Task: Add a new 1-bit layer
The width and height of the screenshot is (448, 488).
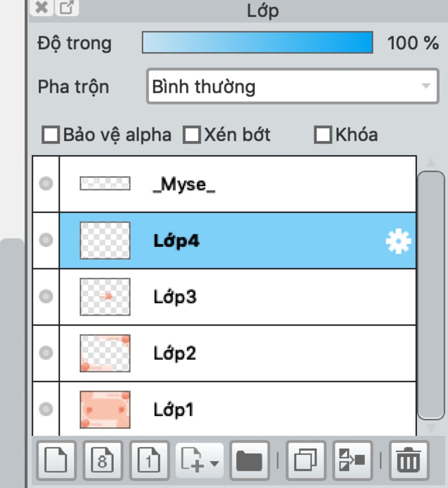Action: (x=150, y=460)
